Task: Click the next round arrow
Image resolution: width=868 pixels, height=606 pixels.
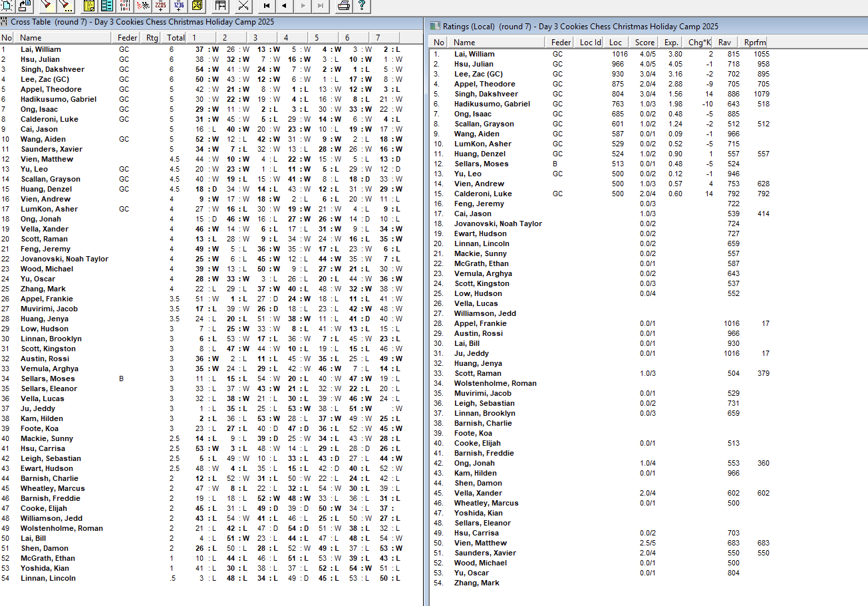Action: click(x=303, y=6)
